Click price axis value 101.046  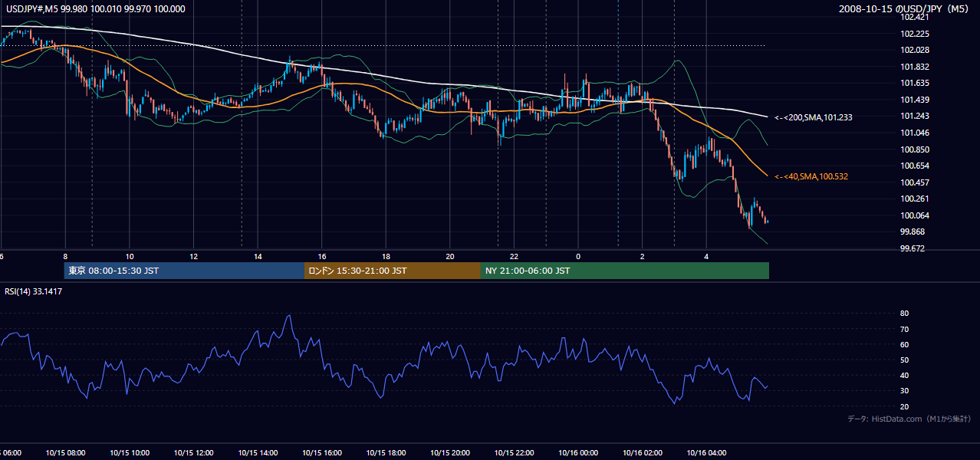914,133
